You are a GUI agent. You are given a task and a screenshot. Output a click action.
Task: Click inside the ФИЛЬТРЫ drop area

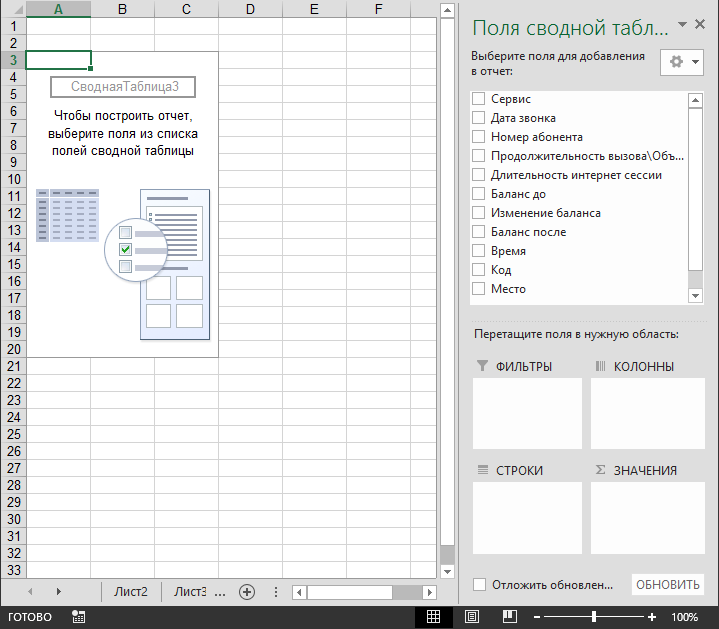coord(527,414)
